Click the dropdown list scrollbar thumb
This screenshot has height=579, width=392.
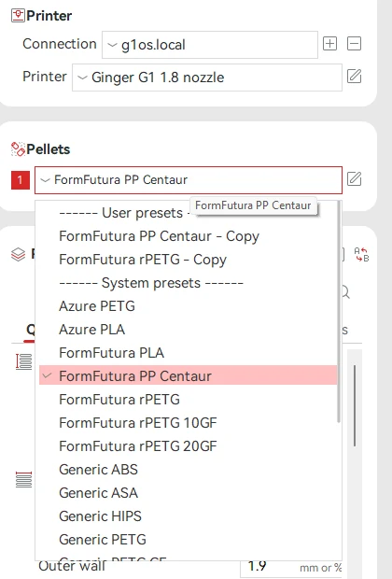[x=339, y=312]
